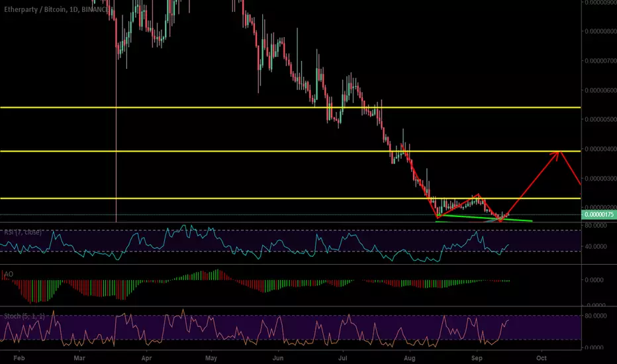Click the Oct label on time axis
Image resolution: width=617 pixels, height=364 pixels.
click(x=542, y=357)
